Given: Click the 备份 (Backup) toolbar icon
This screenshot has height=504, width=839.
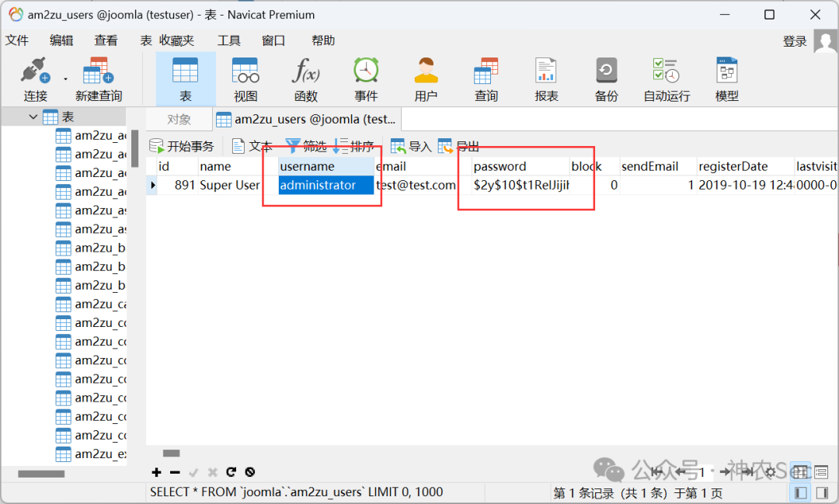Looking at the screenshot, I should click(606, 70).
